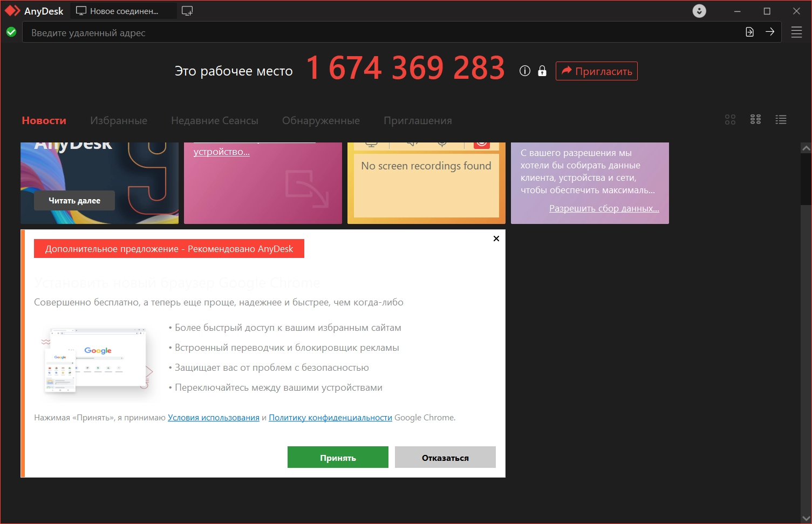Select the Новое соединение session tab
This screenshot has width=812, height=524.
pyautogui.click(x=124, y=11)
